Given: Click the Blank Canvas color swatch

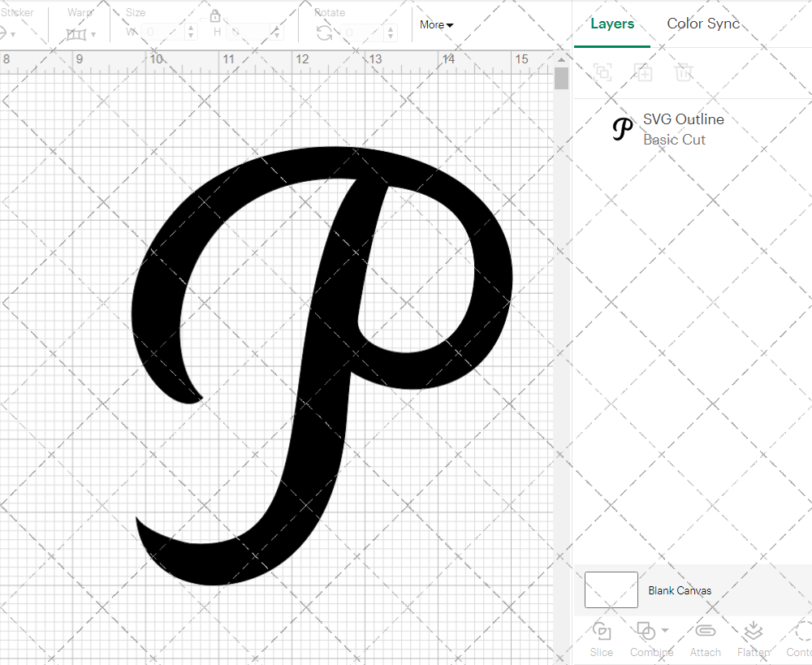Looking at the screenshot, I should coord(611,590).
